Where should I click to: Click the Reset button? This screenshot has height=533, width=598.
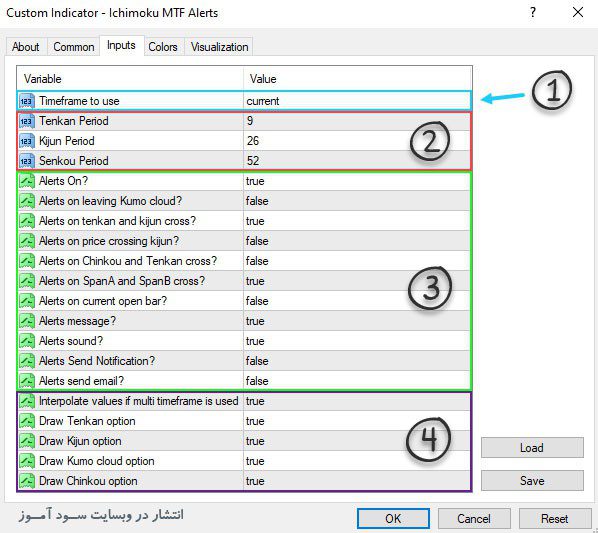555,519
